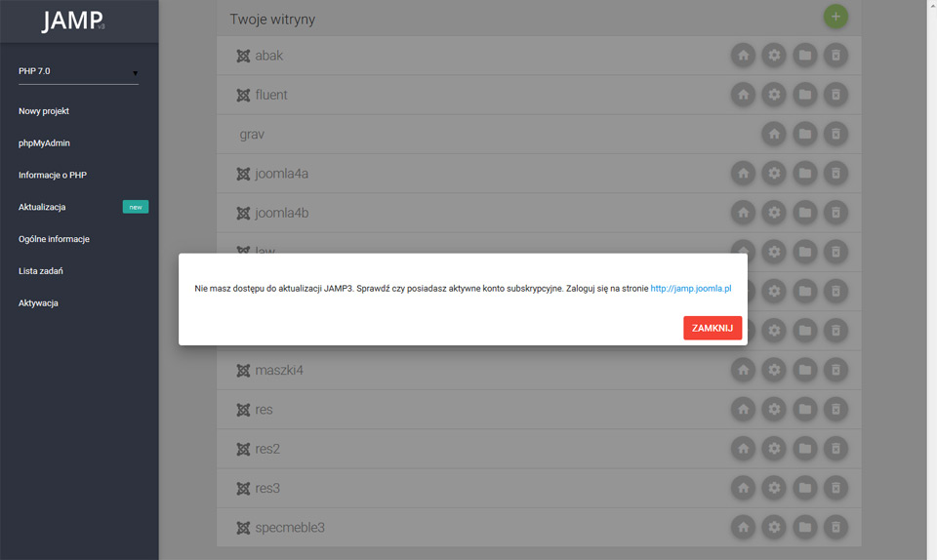Delete joomla4a with its trash icon

835,173
